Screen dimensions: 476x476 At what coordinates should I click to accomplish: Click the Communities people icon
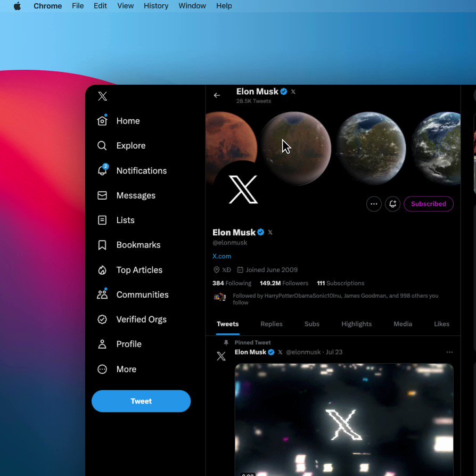pos(102,294)
